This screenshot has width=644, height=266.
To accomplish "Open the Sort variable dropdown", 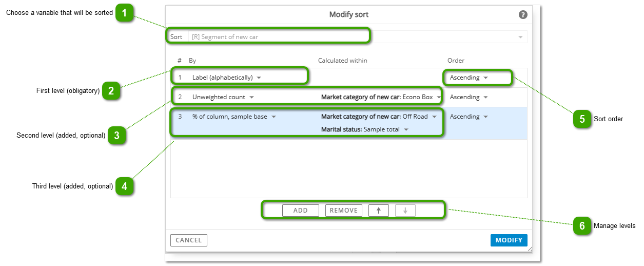I will pos(357,37).
